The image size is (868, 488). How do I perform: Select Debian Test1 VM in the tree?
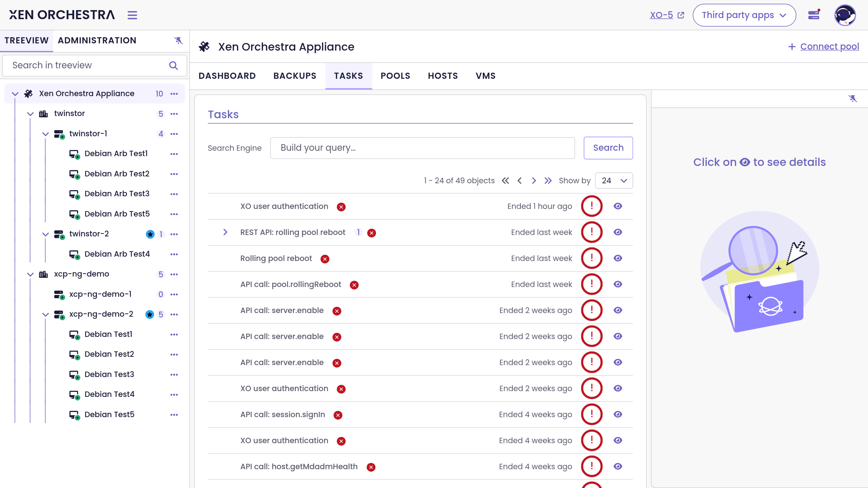[108, 334]
